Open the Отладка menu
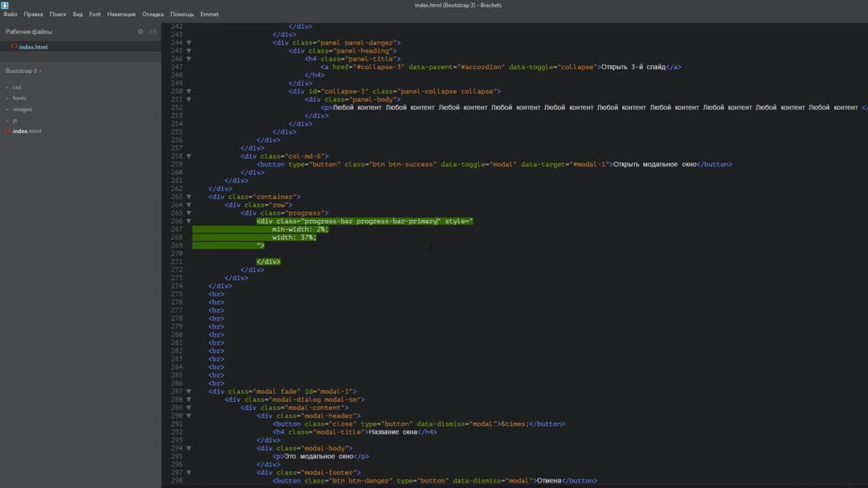Screen dimensions: 868x488 tap(153, 14)
